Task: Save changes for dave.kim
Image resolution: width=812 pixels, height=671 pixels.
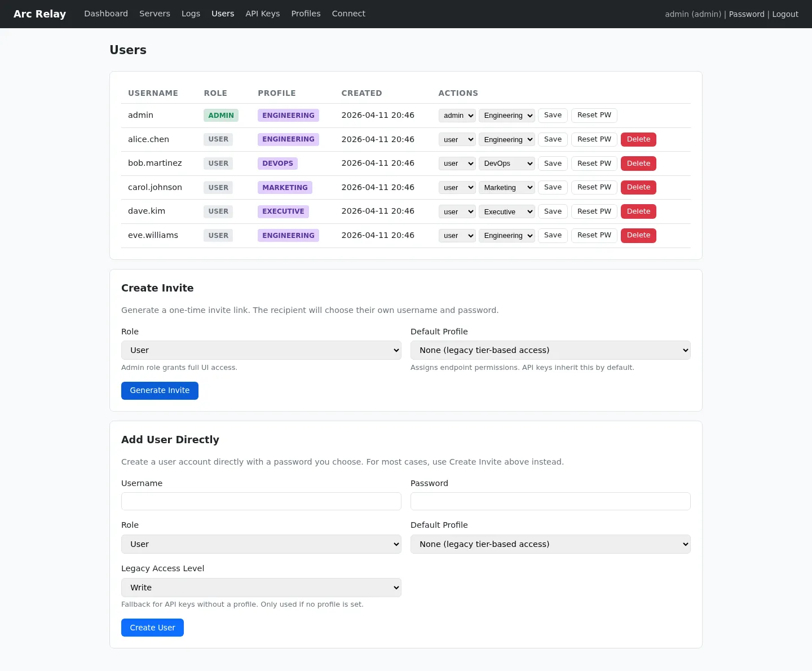Action: click(553, 211)
